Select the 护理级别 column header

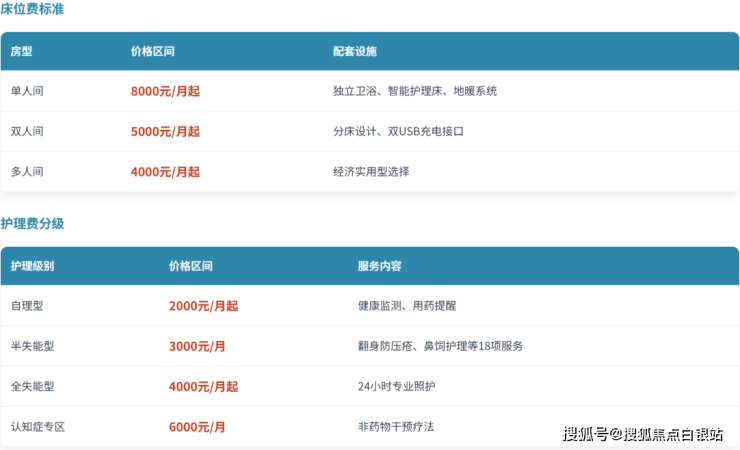[32, 266]
